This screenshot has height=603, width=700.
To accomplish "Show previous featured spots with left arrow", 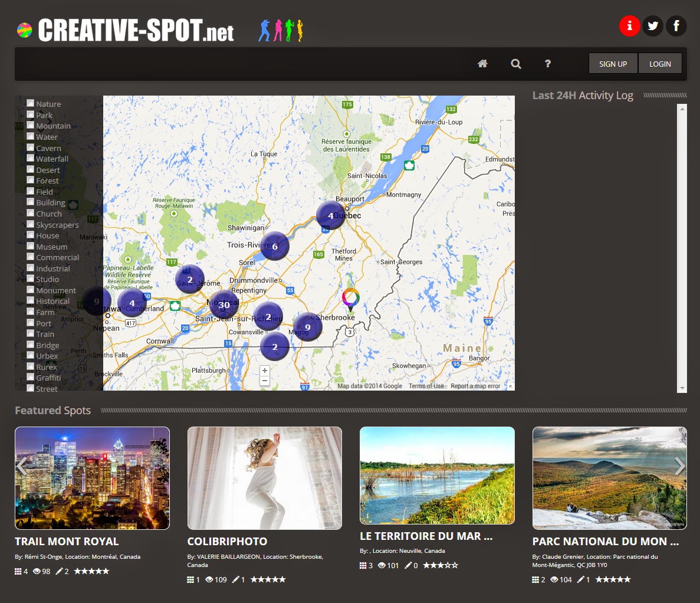I will [22, 466].
